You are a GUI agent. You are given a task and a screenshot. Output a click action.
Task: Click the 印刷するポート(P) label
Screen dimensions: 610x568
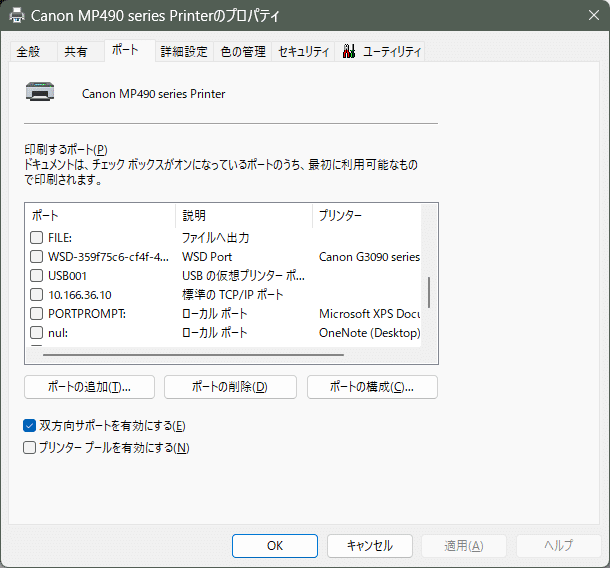pos(66,149)
